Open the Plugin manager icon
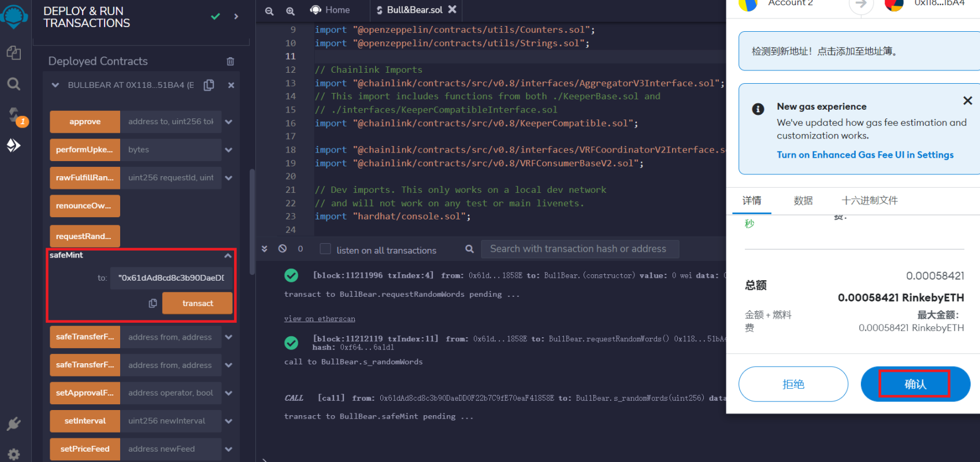Image resolution: width=980 pixels, height=462 pixels. click(x=14, y=424)
